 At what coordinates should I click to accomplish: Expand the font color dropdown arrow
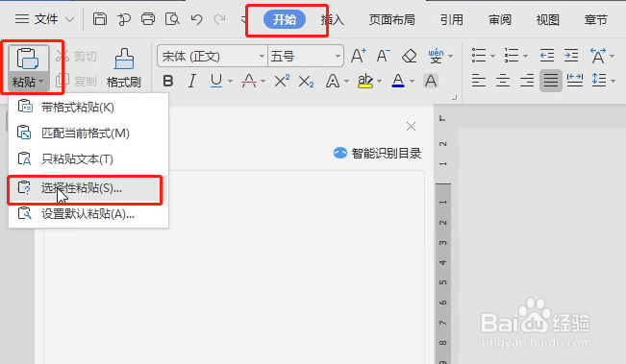(412, 82)
